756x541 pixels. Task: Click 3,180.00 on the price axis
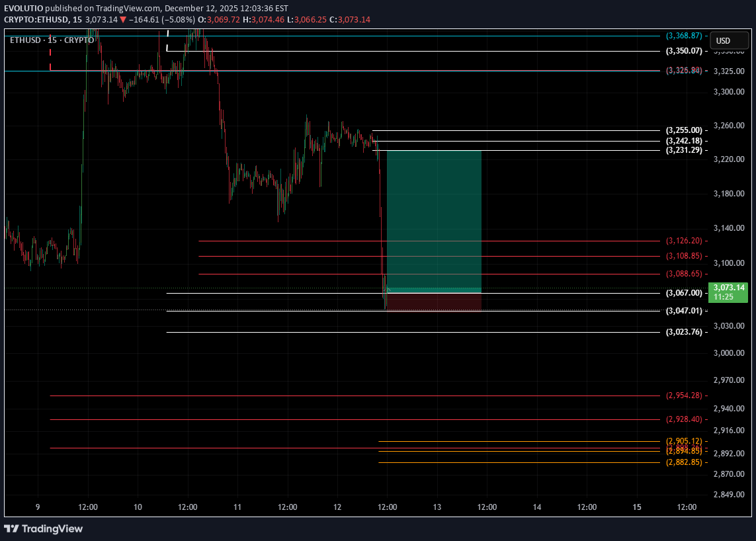(x=728, y=194)
